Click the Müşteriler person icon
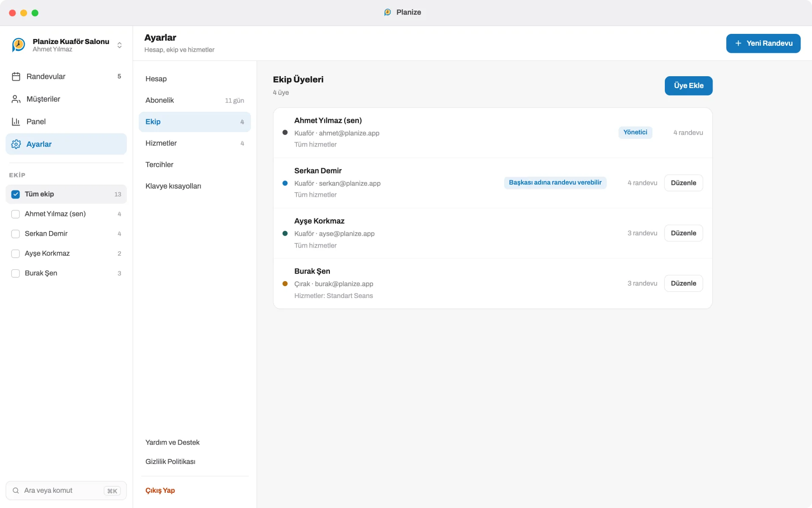 tap(16, 99)
